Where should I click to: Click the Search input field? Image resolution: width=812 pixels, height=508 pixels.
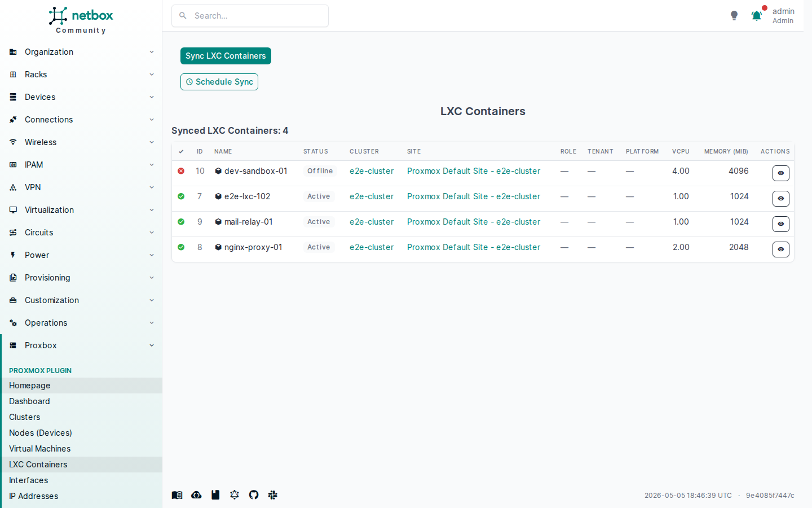click(x=250, y=16)
